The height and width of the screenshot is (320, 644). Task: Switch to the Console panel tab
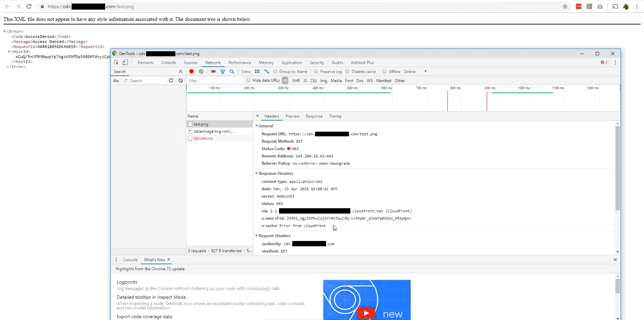pyautogui.click(x=168, y=63)
